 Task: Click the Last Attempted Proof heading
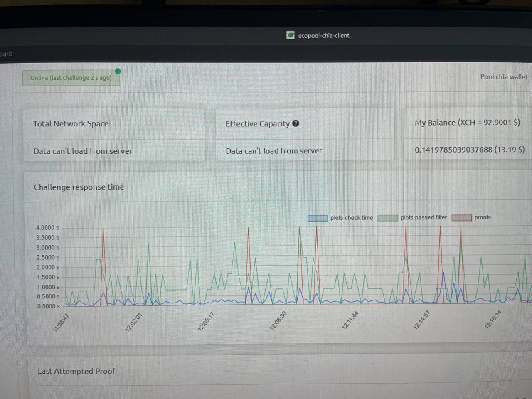[x=76, y=371]
